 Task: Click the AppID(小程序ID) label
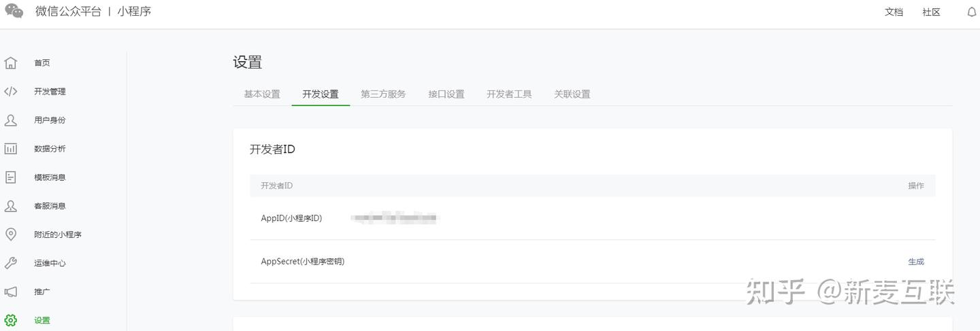tap(291, 218)
